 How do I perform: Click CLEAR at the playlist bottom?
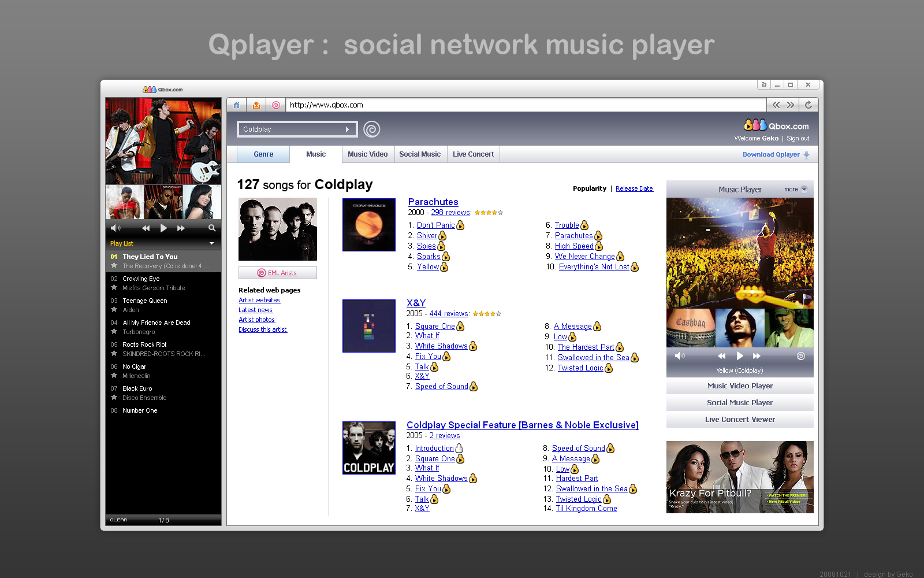click(118, 520)
